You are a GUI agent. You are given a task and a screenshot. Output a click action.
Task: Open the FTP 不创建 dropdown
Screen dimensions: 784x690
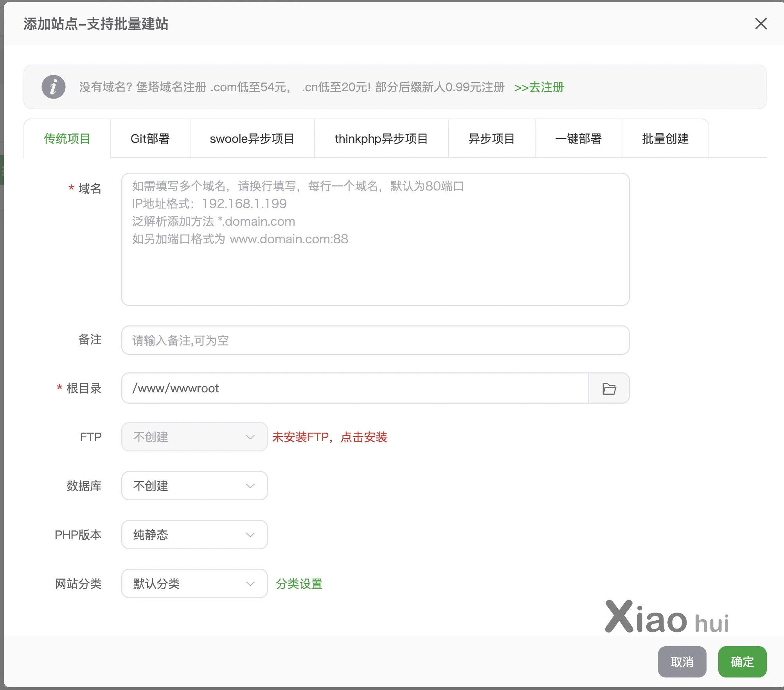click(x=194, y=437)
